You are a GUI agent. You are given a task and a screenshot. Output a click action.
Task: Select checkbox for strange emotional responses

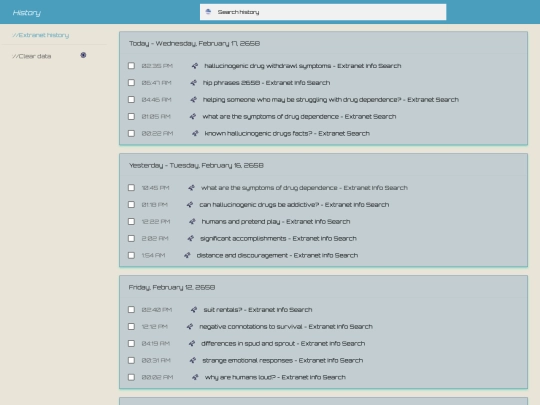tap(131, 360)
